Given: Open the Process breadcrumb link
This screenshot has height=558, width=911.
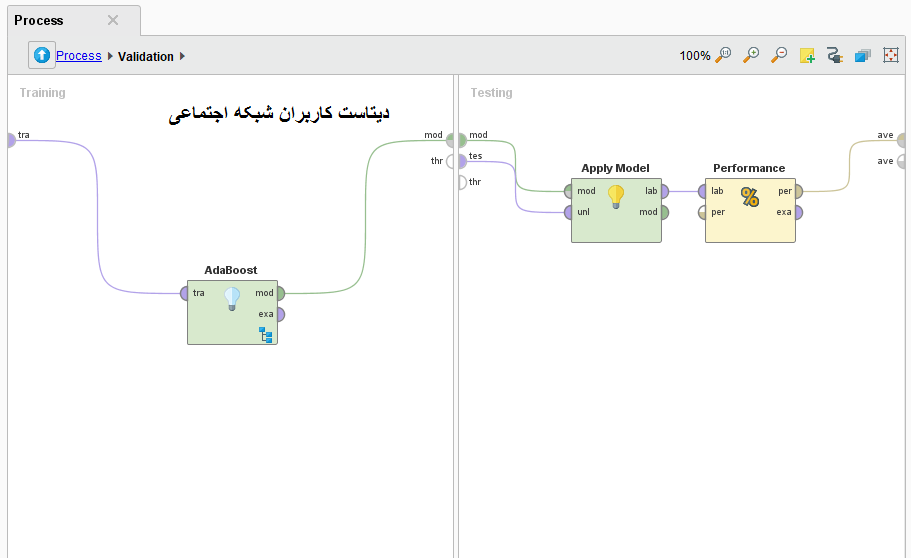Looking at the screenshot, I should (x=78, y=56).
